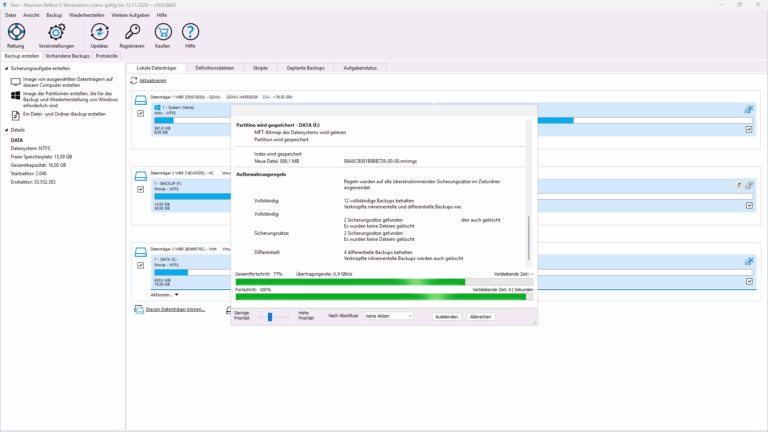Click Windows logo icon for Windows partition image
The width and height of the screenshot is (768, 432).
(x=16, y=96)
